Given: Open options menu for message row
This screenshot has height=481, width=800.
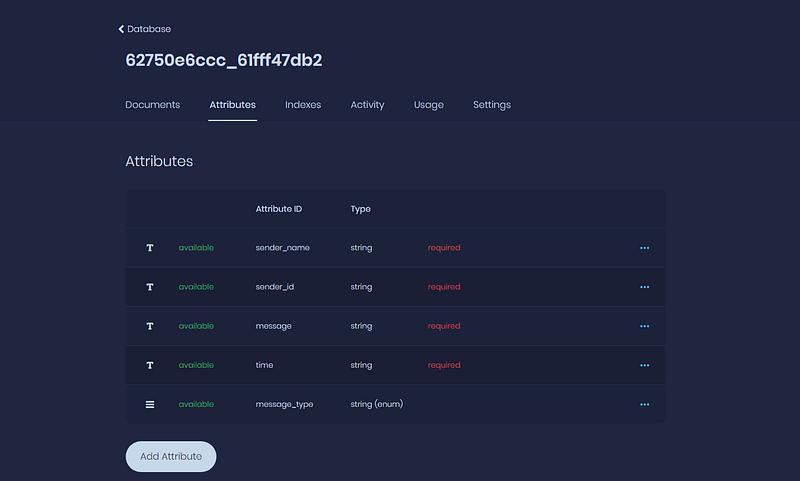Looking at the screenshot, I should 644,326.
